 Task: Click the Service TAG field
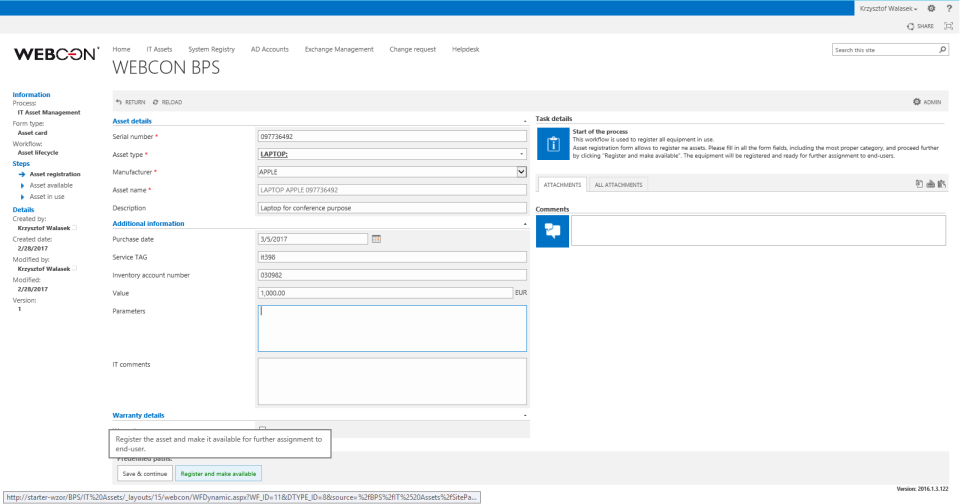[392, 257]
